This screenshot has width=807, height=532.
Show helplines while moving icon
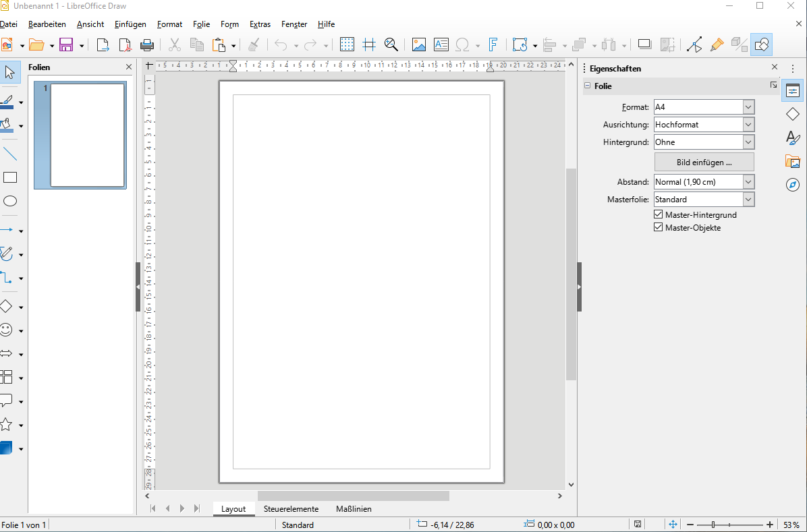tap(369, 45)
